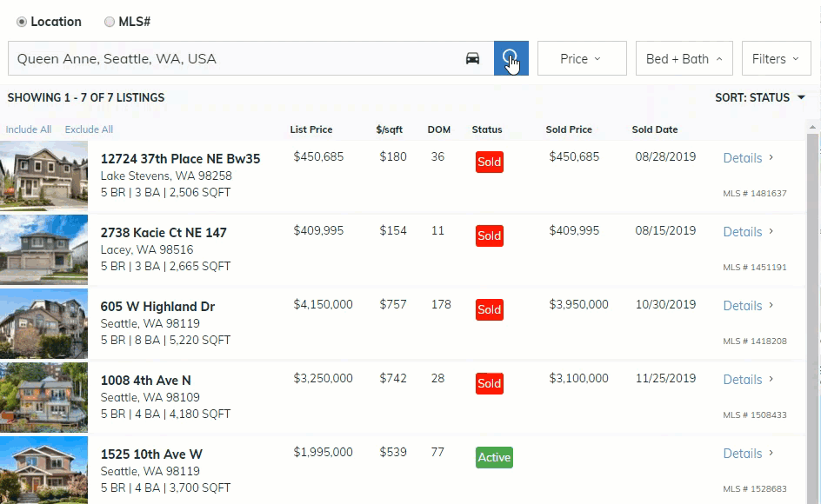This screenshot has height=504, width=821.
Task: Click the Sold badge for 2738 Kacie Ct NE
Action: [489, 235]
